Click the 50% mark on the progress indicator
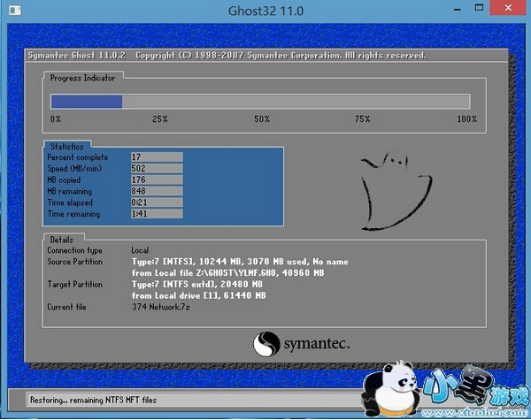The height and width of the screenshot is (420, 531). (x=262, y=118)
